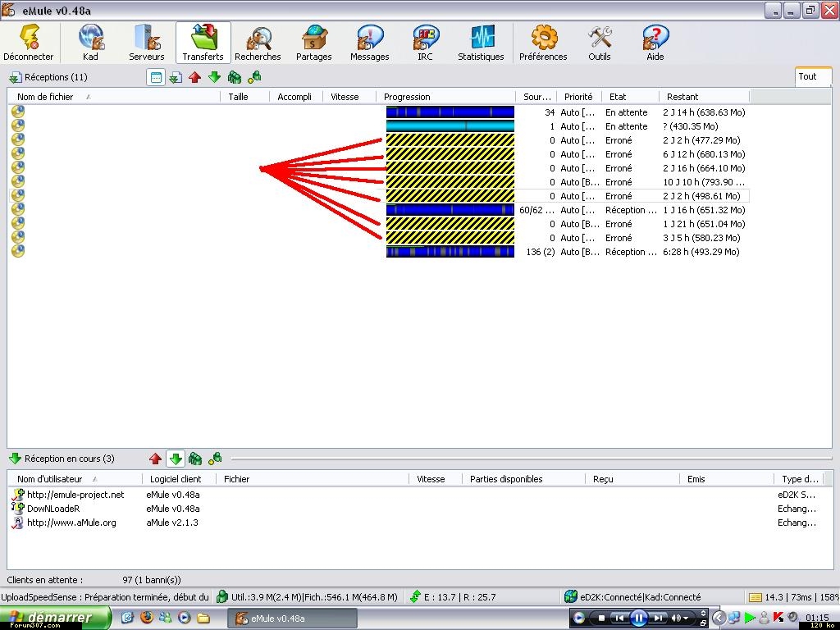Click the Etat column header
840x630 pixels.
(630, 97)
